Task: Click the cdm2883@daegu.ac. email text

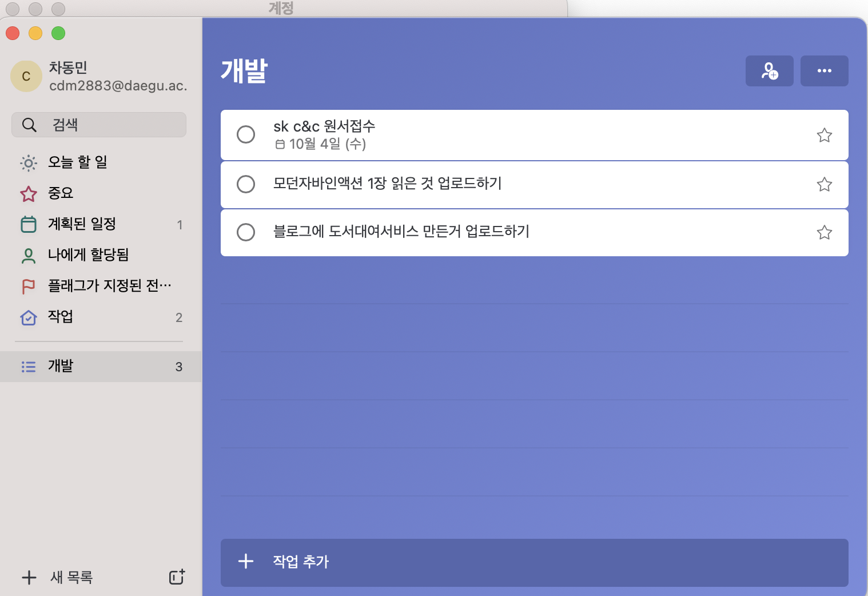Action: [x=118, y=86]
